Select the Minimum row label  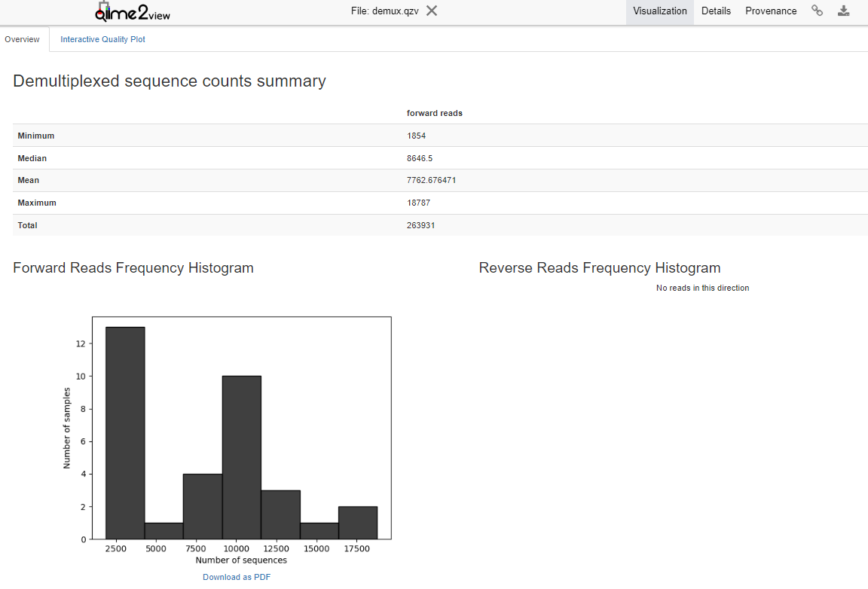36,136
